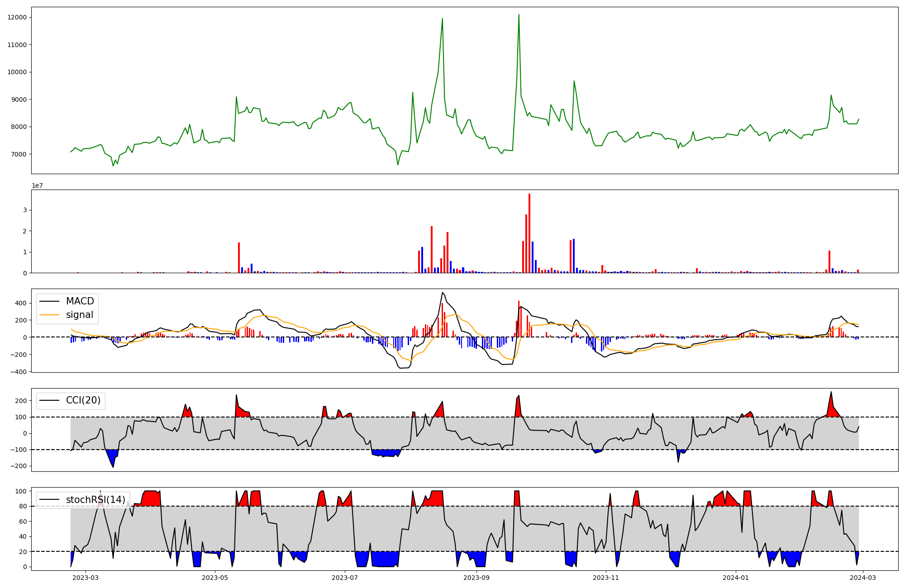Select the 2023-03 x-axis date label
The image size is (905, 588).
point(86,578)
